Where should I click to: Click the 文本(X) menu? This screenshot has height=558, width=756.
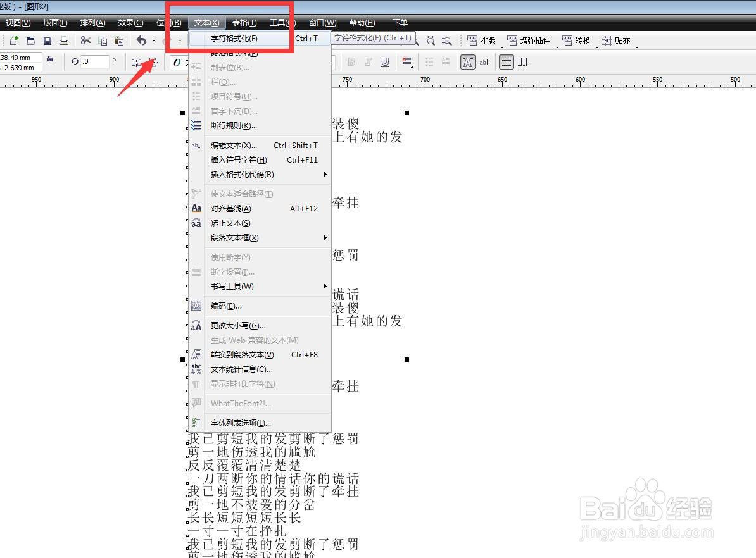point(207,23)
